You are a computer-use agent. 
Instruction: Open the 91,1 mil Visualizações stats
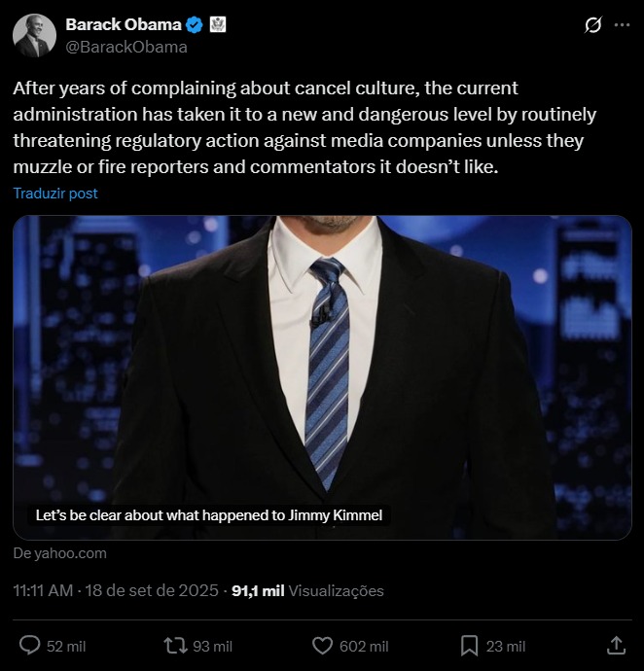pyautogui.click(x=308, y=590)
